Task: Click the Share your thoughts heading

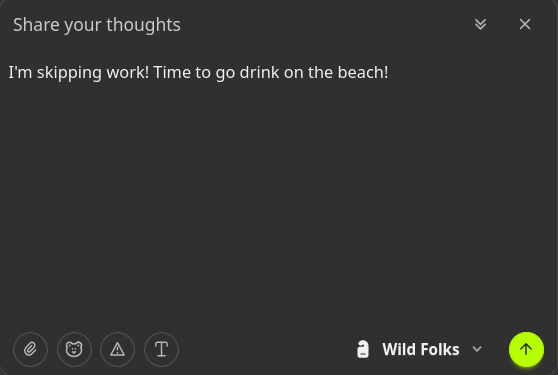Action: tap(97, 25)
